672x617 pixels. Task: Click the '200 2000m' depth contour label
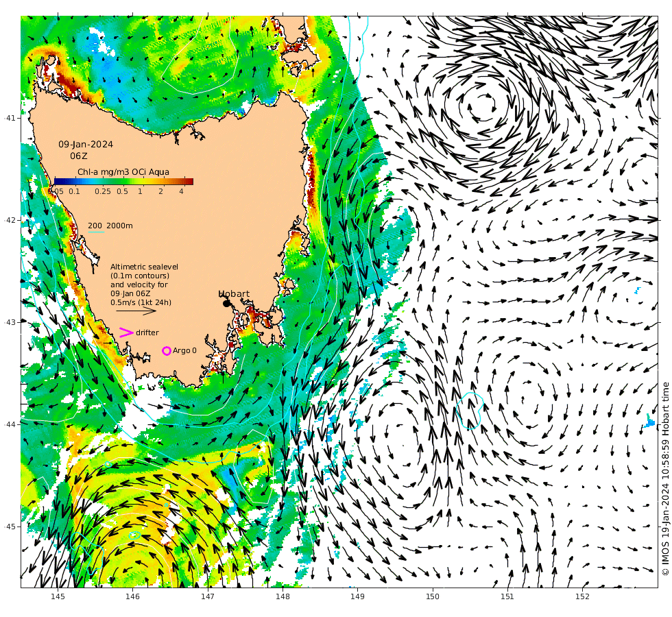click(x=110, y=226)
